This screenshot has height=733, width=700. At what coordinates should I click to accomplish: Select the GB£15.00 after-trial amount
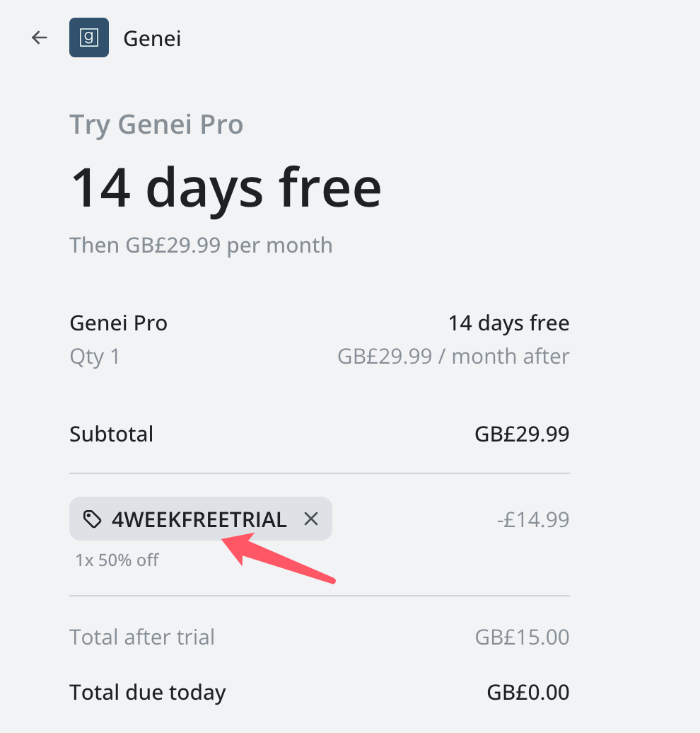(522, 637)
